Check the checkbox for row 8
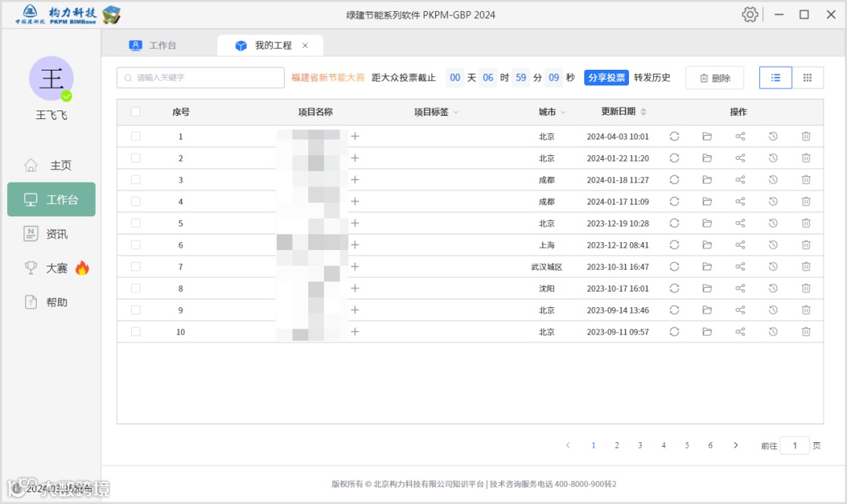The width and height of the screenshot is (847, 504). click(136, 288)
